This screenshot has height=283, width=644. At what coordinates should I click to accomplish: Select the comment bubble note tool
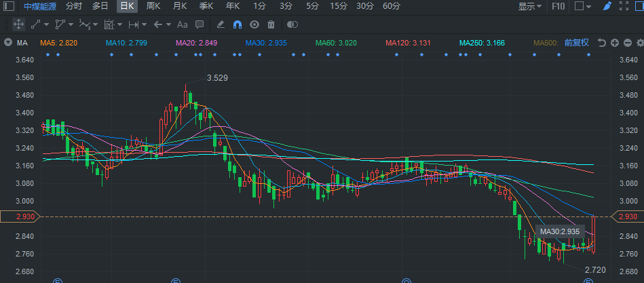point(200,24)
